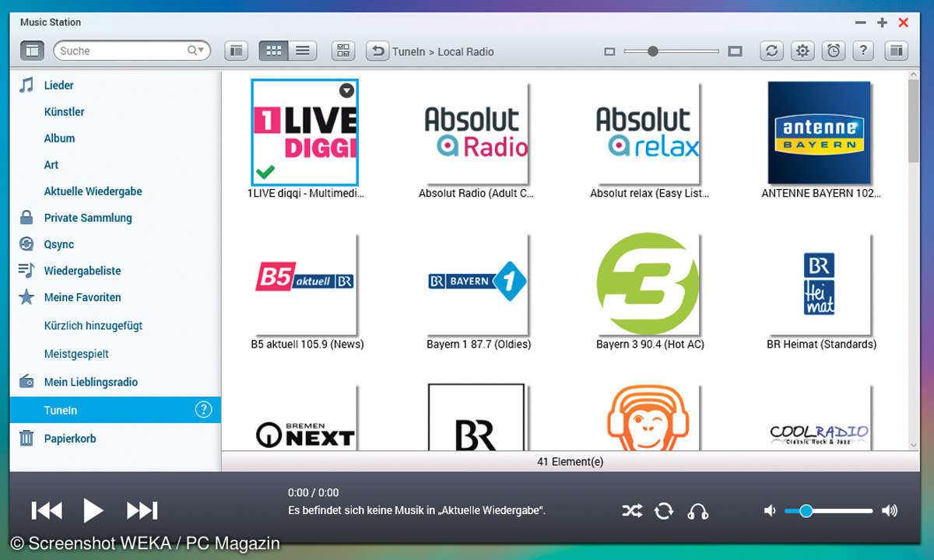Open the settings gear
934x560 pixels.
tap(802, 51)
